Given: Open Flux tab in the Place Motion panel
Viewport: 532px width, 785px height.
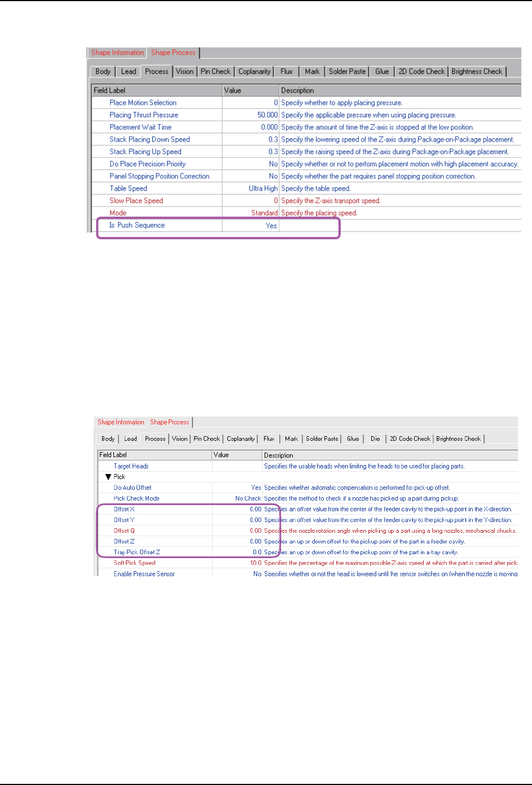Looking at the screenshot, I should [x=287, y=71].
